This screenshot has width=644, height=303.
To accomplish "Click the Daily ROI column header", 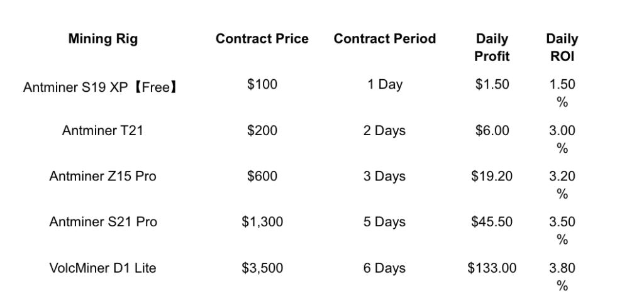I will click(x=562, y=48).
